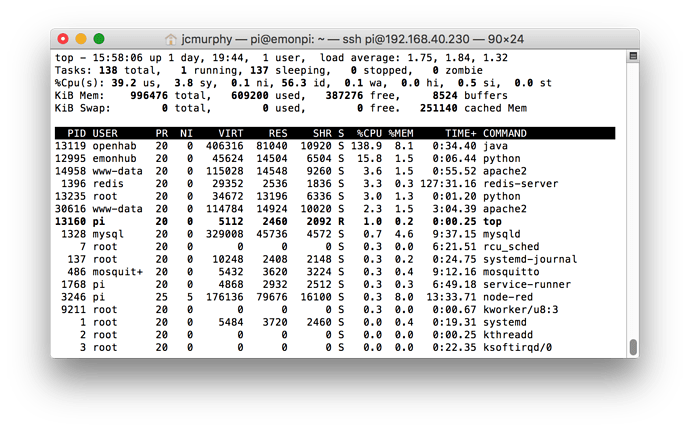Select the java process command
The image size is (690, 430).
click(x=495, y=146)
